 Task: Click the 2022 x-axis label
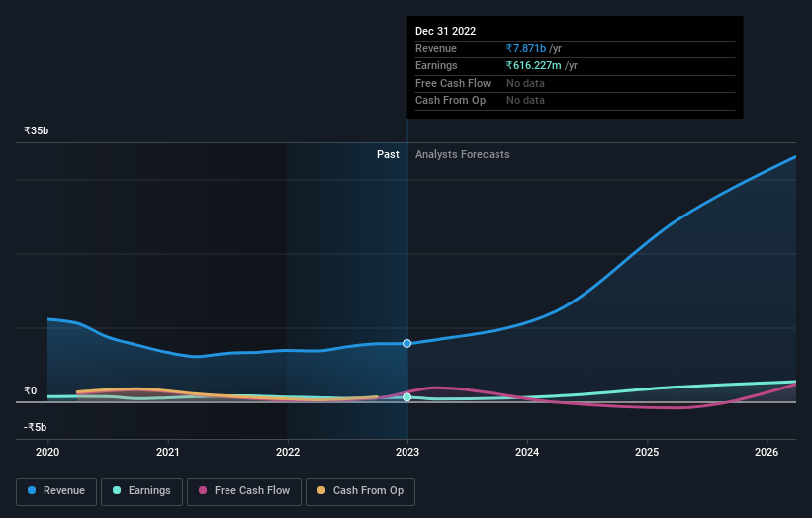click(x=288, y=452)
